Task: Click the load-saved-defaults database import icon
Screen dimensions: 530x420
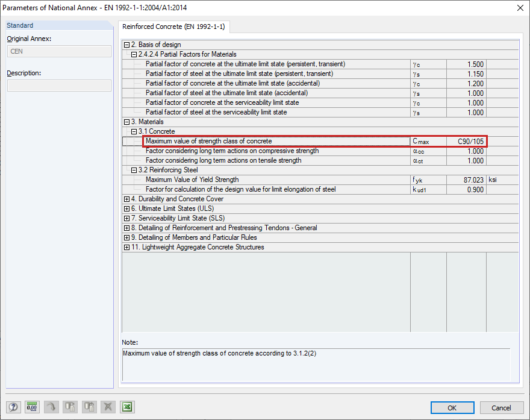Action: (89, 407)
